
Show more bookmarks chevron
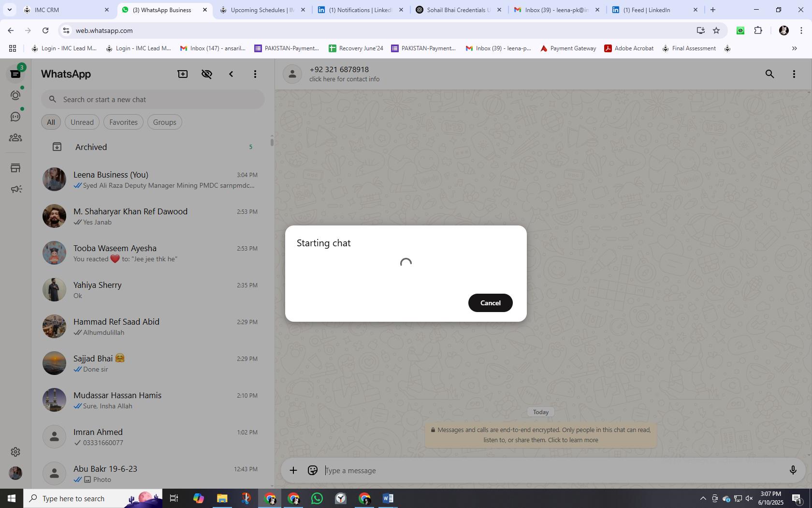click(x=794, y=48)
